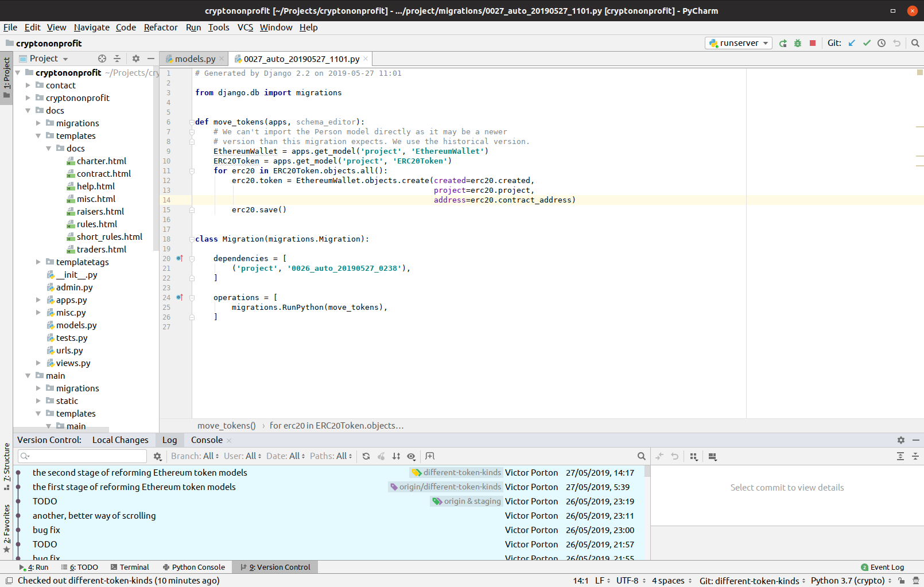924x587 pixels.
Task: Click the green Debug bug icon
Action: (x=798, y=43)
